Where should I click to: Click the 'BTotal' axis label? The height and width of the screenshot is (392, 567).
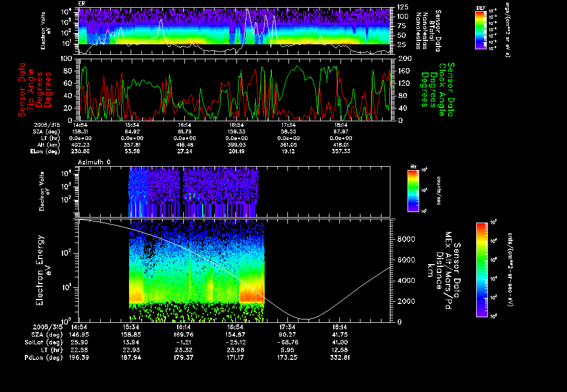(431, 30)
